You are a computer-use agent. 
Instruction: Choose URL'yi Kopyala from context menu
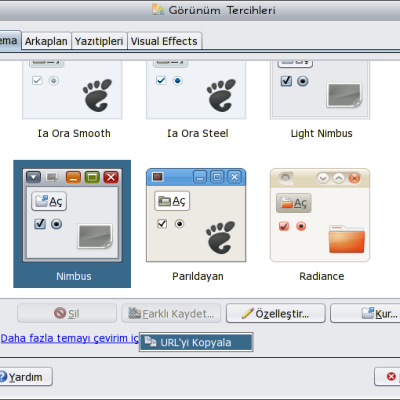pos(196,342)
